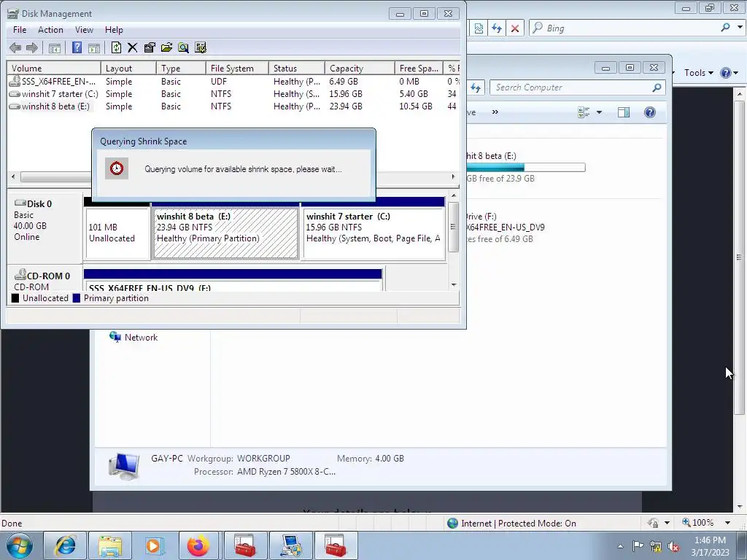Open Windows Media Player from the taskbar
The image size is (747, 560).
(x=153, y=545)
